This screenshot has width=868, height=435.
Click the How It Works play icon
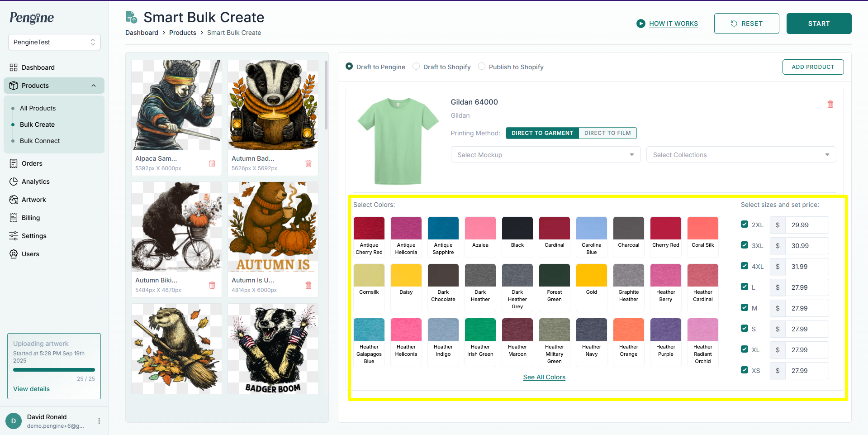(x=640, y=24)
